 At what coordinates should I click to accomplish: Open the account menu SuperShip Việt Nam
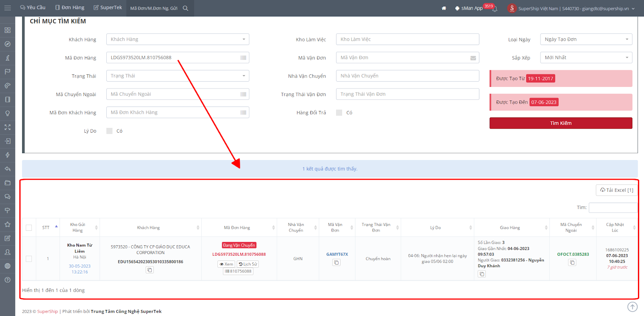point(572,8)
